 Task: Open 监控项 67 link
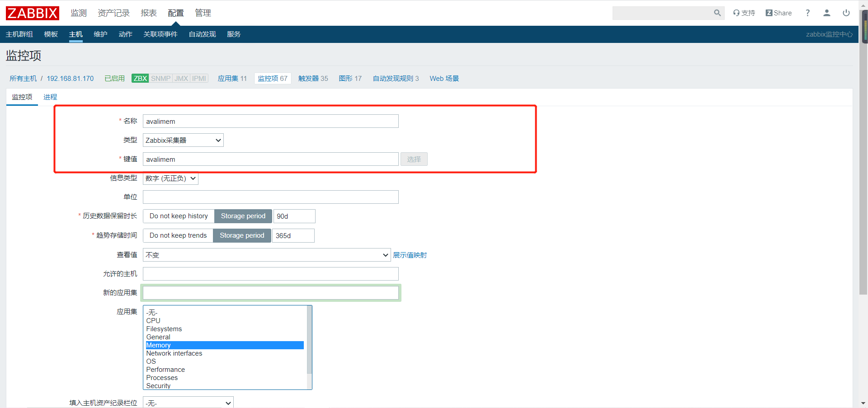[273, 79]
